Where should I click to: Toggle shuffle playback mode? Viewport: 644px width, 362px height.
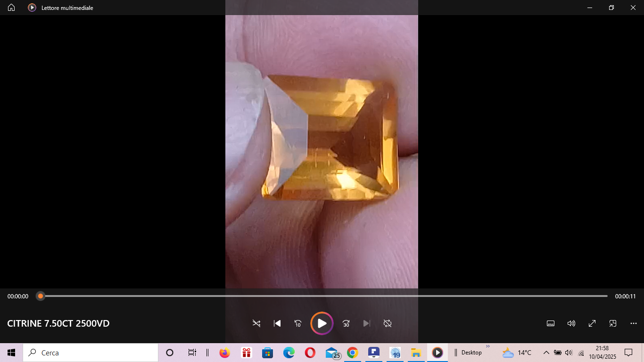pyautogui.click(x=256, y=323)
